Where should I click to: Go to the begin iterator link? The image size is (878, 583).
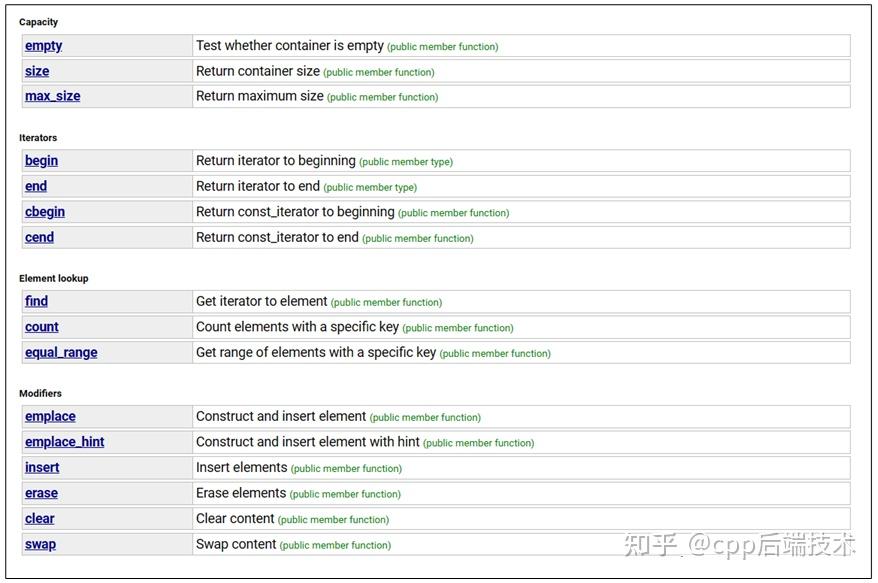[41, 161]
